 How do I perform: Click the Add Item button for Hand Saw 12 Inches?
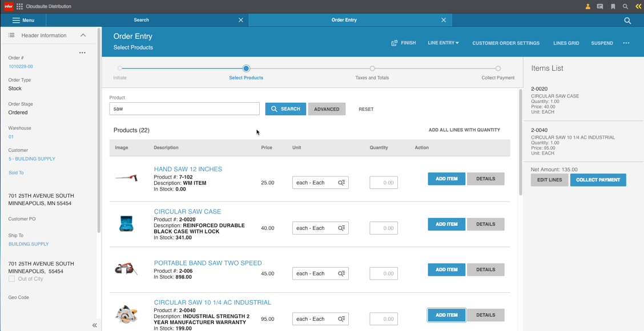point(446,179)
